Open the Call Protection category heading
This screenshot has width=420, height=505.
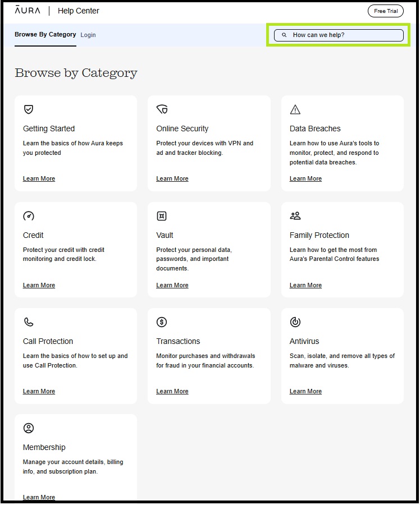tap(48, 341)
